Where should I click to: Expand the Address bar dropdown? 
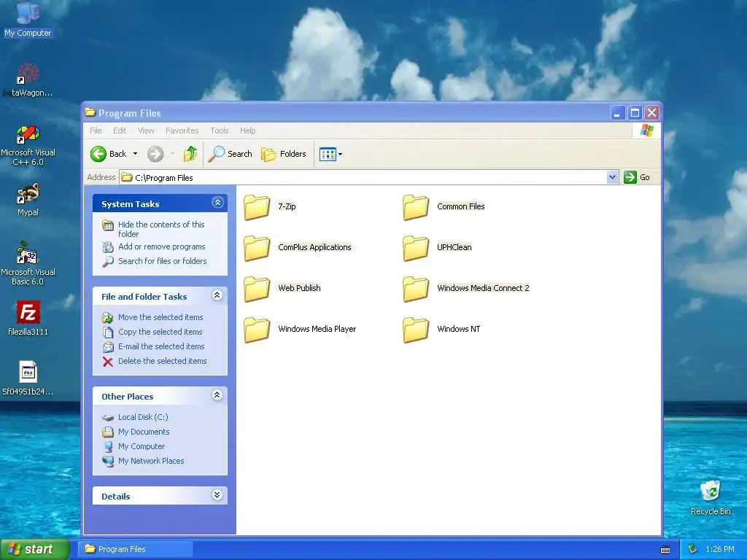(612, 178)
